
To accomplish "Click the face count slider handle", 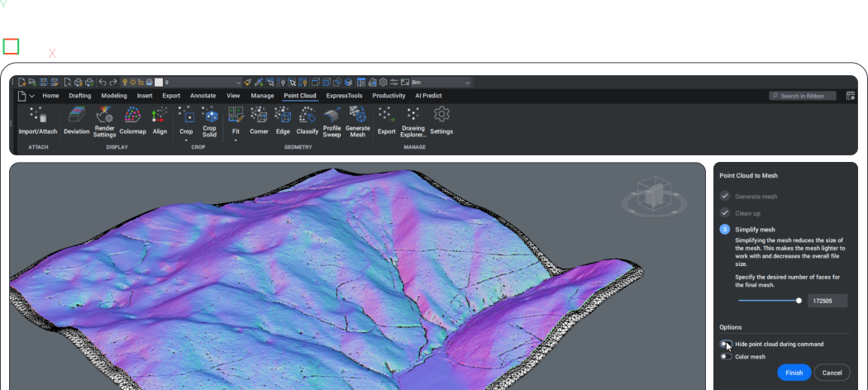I will click(x=799, y=301).
